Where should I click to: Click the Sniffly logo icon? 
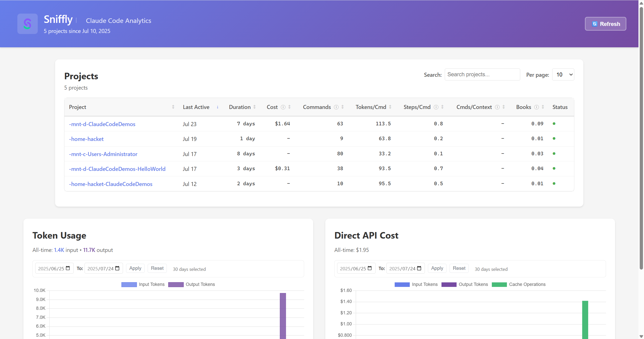(27, 24)
